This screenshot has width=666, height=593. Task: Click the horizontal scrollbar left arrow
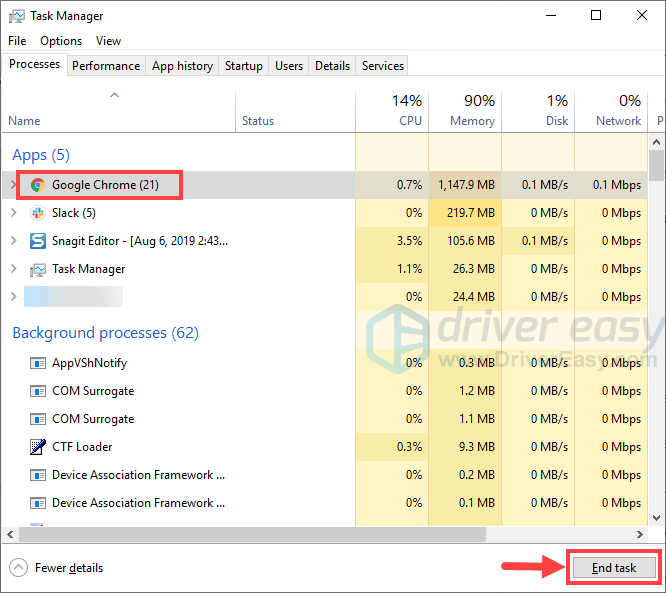point(10,534)
